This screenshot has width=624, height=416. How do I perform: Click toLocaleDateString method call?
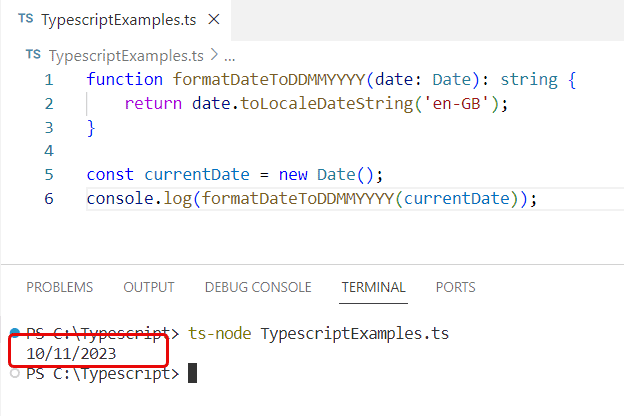pos(327,104)
